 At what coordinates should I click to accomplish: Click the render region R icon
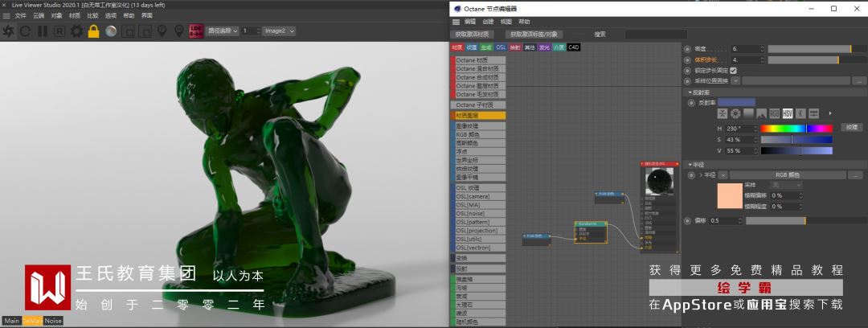click(x=59, y=31)
